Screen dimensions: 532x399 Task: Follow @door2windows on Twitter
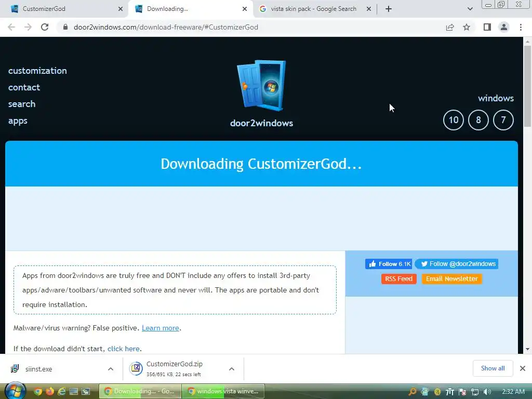coord(457,264)
